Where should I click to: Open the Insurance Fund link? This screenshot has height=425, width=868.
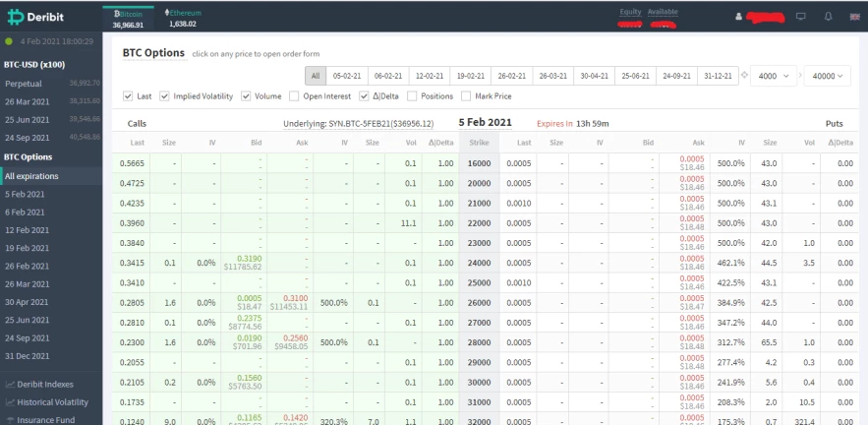point(46,420)
